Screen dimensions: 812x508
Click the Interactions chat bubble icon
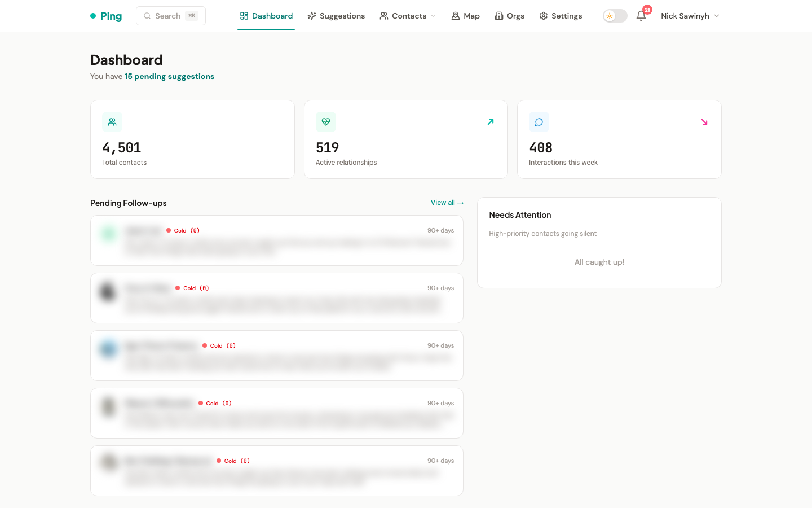539,122
